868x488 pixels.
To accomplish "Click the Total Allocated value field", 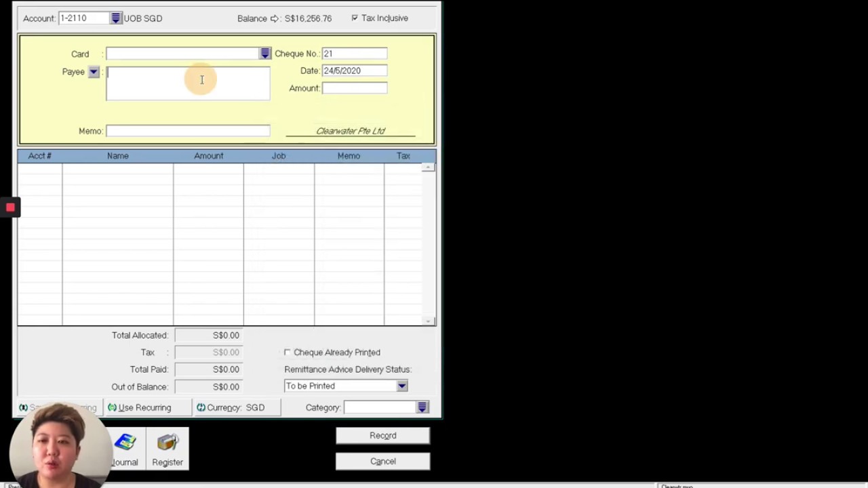I will tap(208, 335).
